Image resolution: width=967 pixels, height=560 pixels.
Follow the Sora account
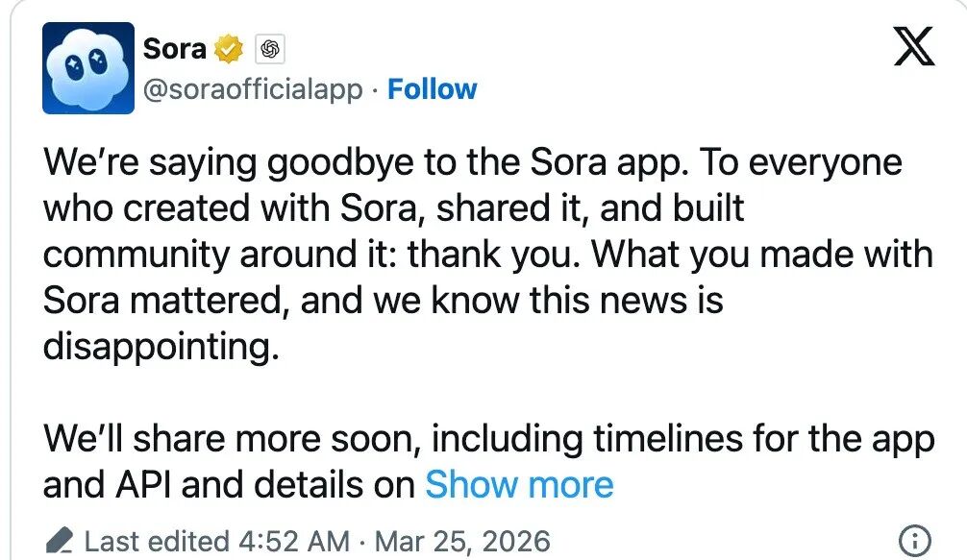pos(432,89)
